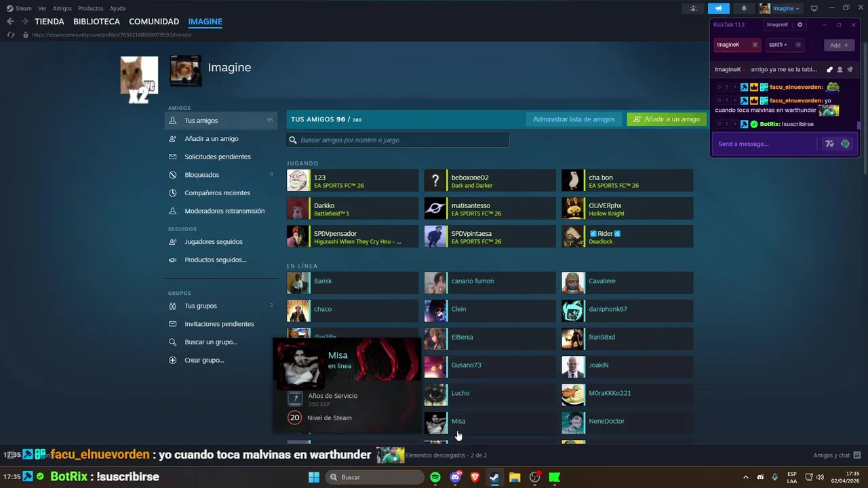Click Administrar lista de amigos button
This screenshot has width=868, height=488.
pos(574,119)
